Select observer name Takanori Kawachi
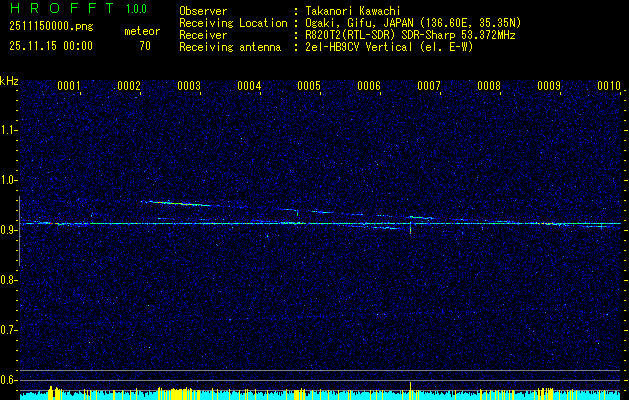 pos(353,10)
